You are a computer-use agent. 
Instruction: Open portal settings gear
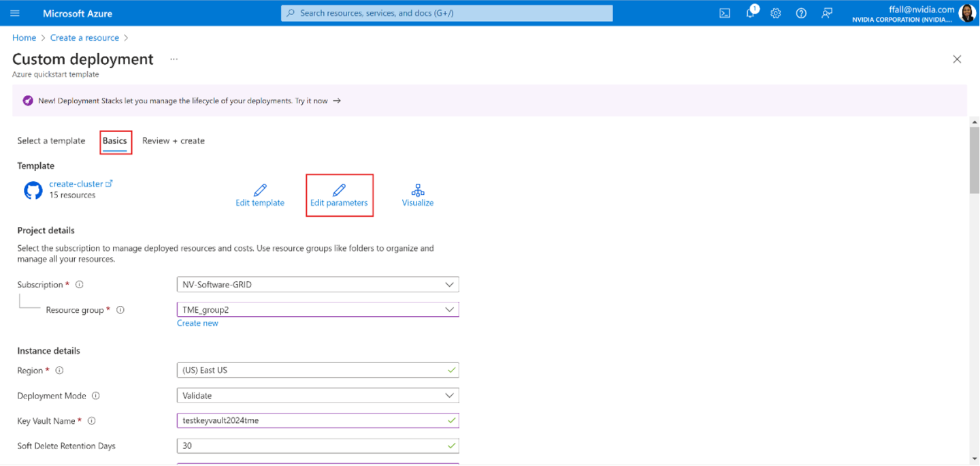(x=776, y=14)
